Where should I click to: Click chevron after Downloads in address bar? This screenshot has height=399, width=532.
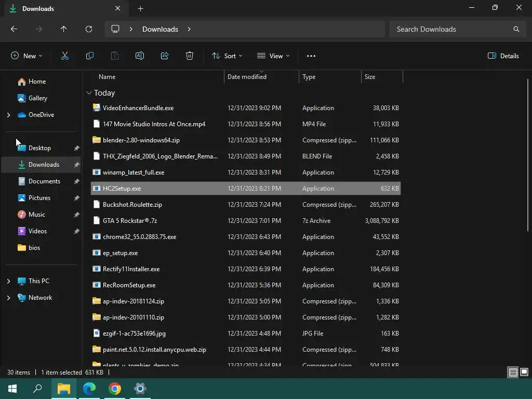pyautogui.click(x=189, y=29)
